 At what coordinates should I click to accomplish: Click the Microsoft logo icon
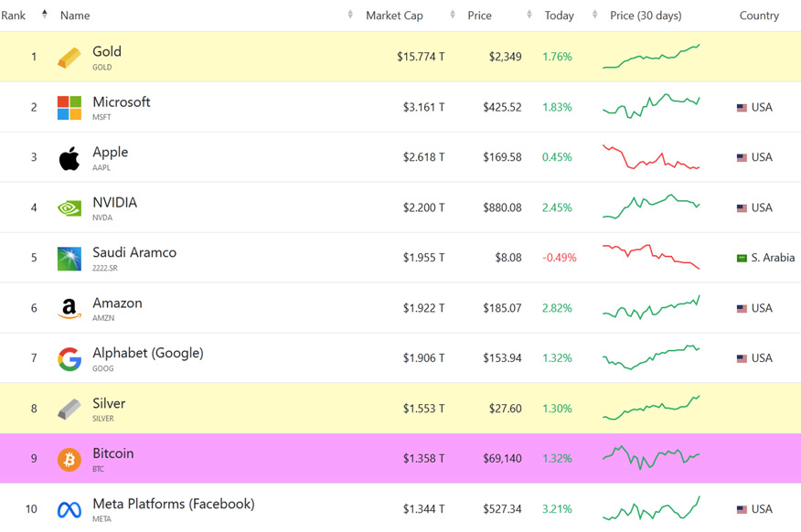click(x=69, y=108)
